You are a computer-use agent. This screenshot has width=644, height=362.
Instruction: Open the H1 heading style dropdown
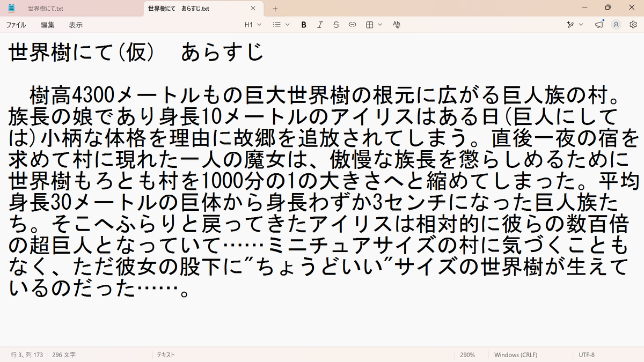(253, 25)
